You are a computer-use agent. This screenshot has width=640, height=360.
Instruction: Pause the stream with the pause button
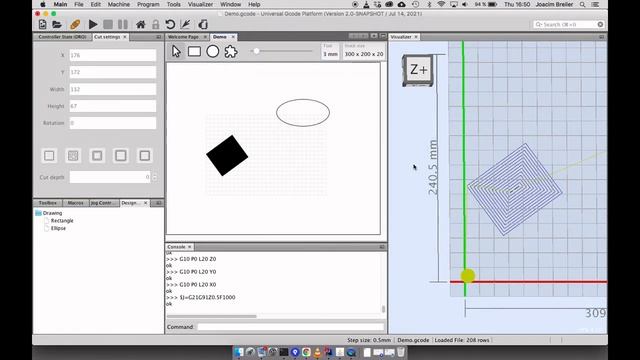[x=122, y=24]
